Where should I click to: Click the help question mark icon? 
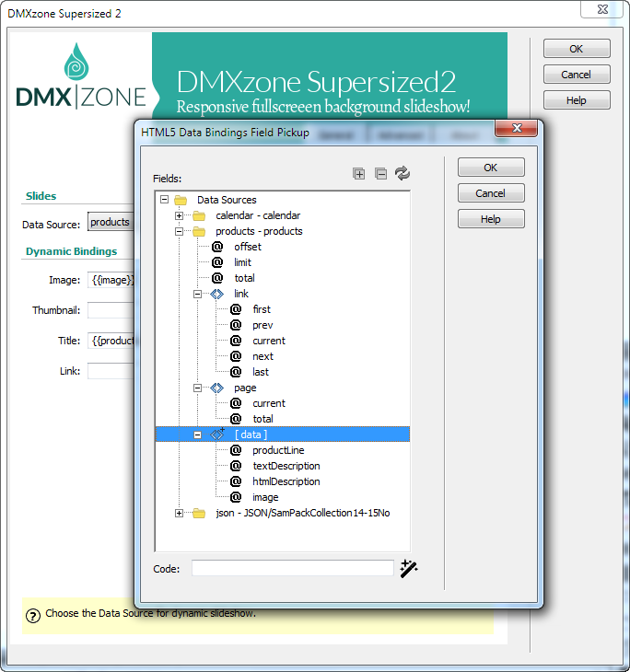[x=33, y=616]
